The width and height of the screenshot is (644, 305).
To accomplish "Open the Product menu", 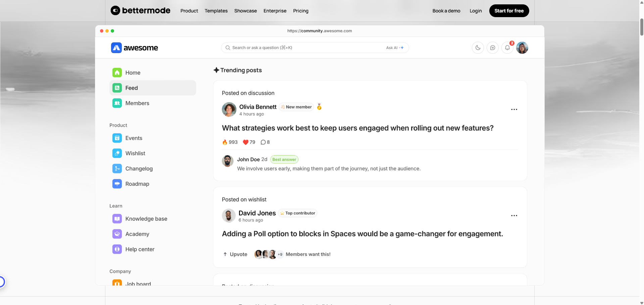I will click(189, 11).
